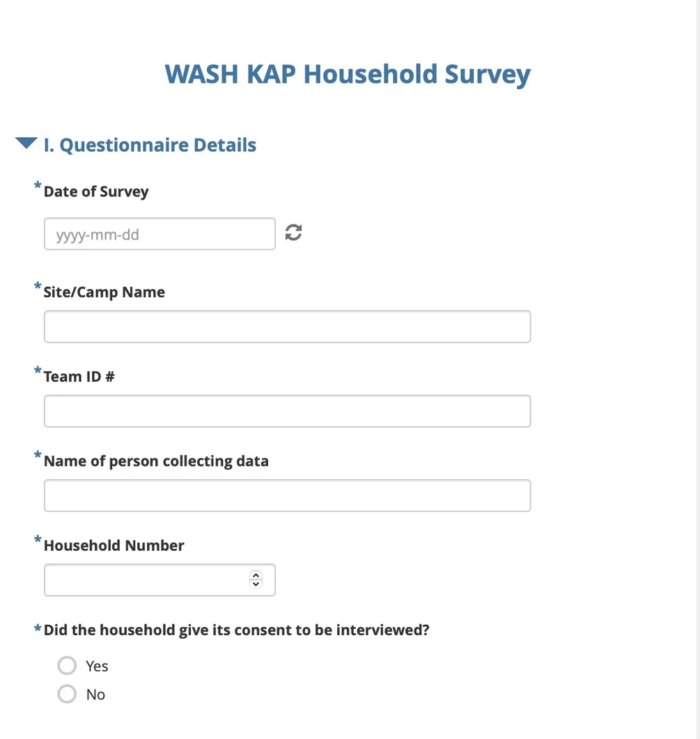Focus the Date of Survey input
The height and width of the screenshot is (739, 700).
pos(160,234)
